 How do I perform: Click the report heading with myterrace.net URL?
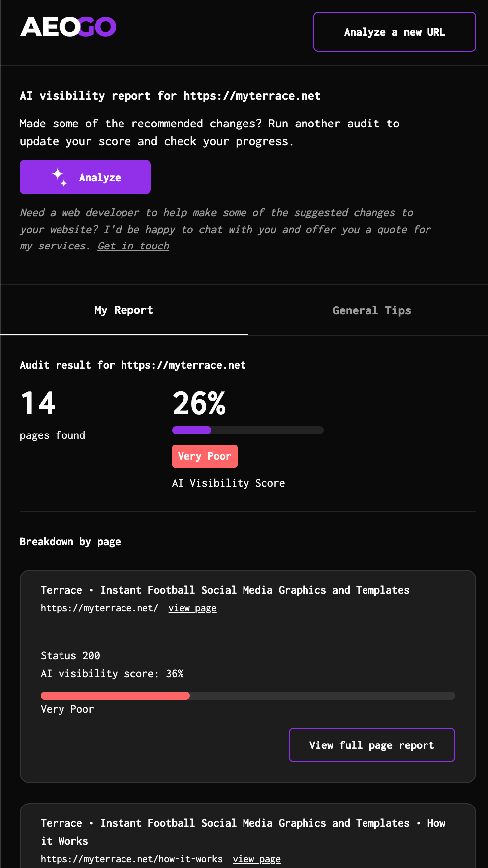(170, 96)
